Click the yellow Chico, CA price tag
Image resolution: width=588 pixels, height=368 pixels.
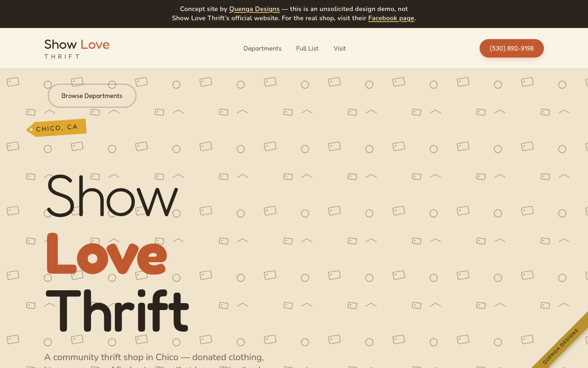(57, 128)
